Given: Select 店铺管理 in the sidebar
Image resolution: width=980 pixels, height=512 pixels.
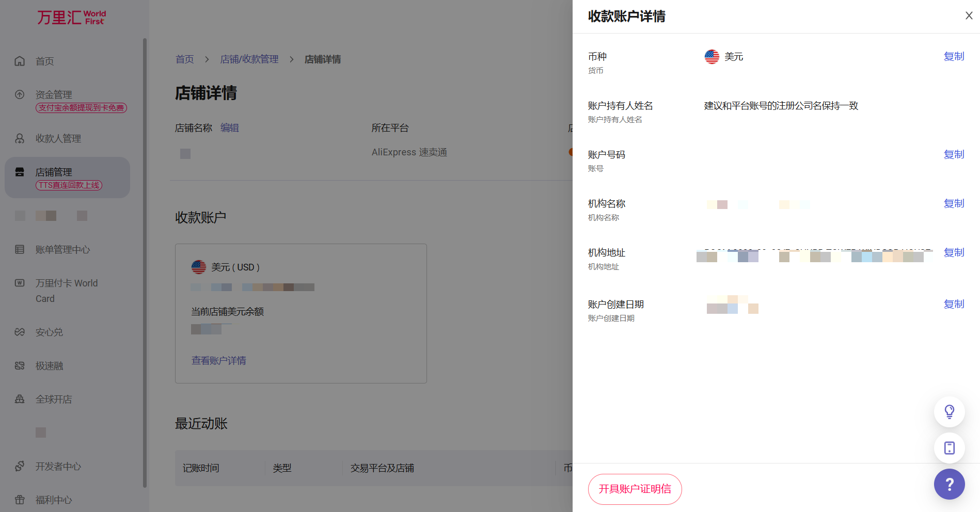Looking at the screenshot, I should pos(67,178).
